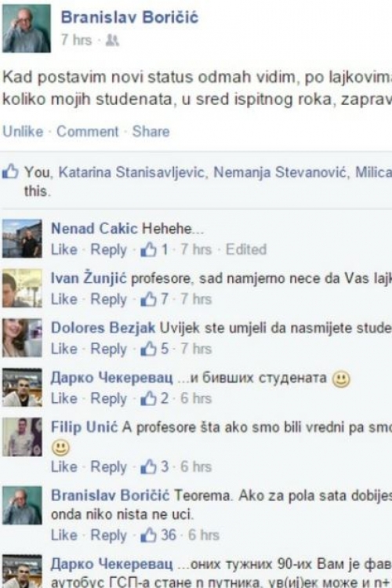Click the thumbs-up icon showing 36 likes
The height and width of the screenshot is (588, 392).
(148, 535)
